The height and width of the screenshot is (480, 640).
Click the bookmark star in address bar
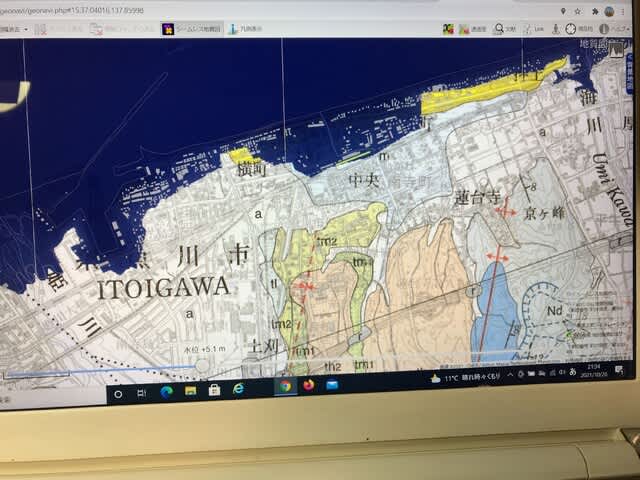[577, 10]
